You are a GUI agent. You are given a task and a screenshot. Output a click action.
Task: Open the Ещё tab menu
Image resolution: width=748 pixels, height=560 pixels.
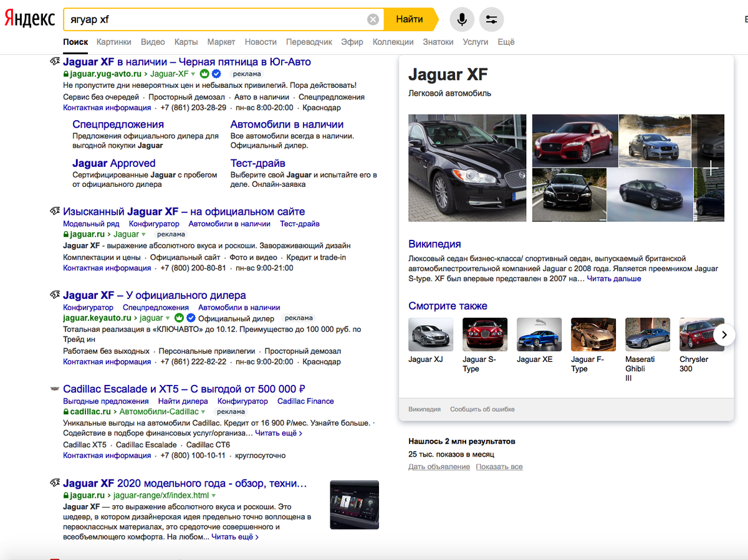pos(506,42)
